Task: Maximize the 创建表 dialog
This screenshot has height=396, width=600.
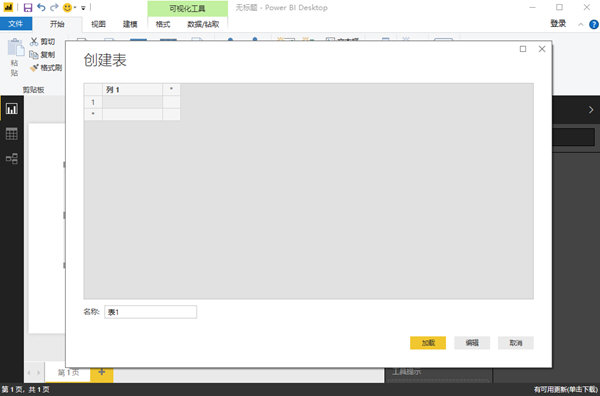Action: [x=523, y=49]
